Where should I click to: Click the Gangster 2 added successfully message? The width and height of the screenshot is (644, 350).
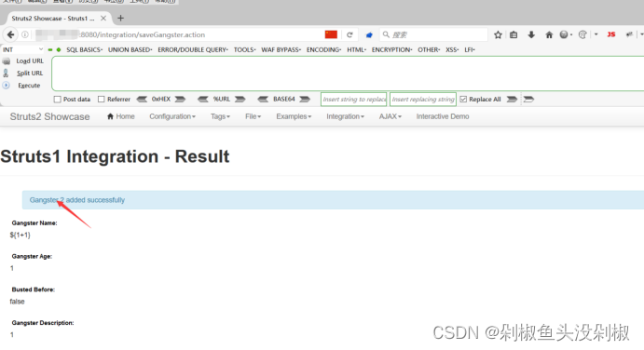[76, 200]
